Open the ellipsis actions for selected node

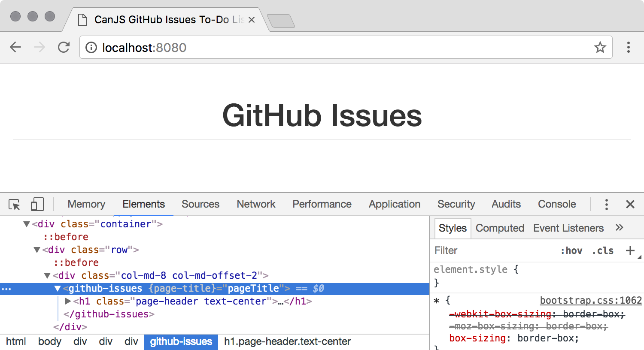click(x=6, y=289)
